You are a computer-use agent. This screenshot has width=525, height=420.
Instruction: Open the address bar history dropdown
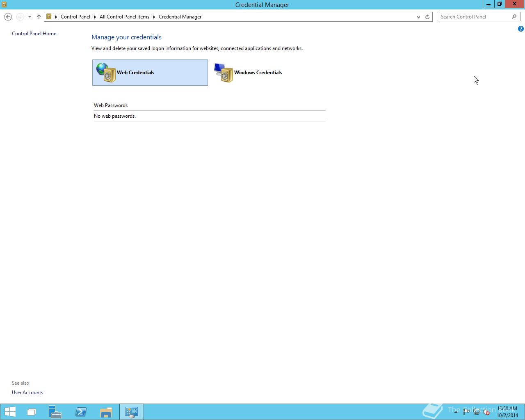point(418,17)
